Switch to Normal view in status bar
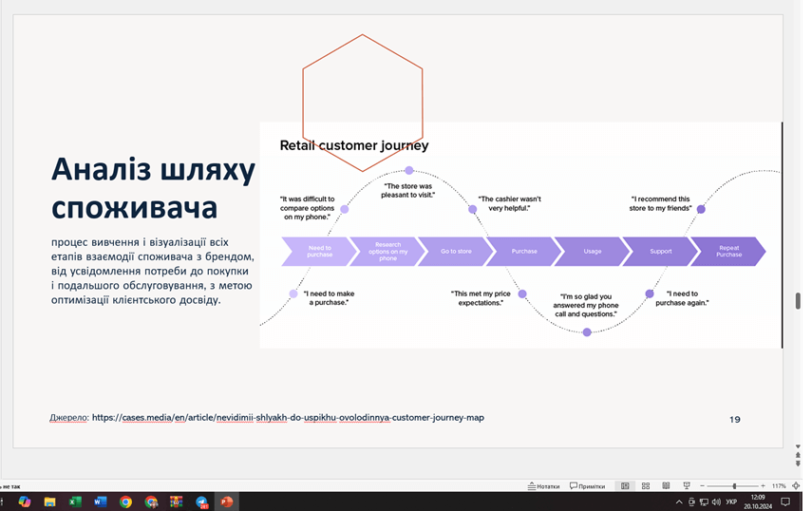812x511 pixels. click(x=625, y=485)
